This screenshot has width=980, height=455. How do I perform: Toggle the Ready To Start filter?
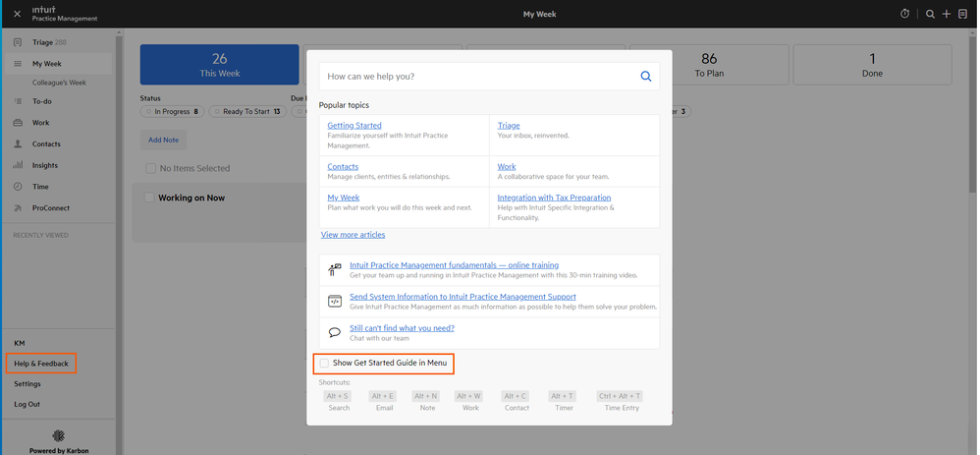246,112
